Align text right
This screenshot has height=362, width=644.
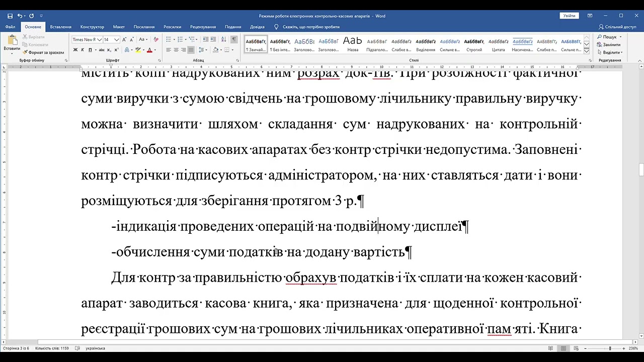point(183,50)
